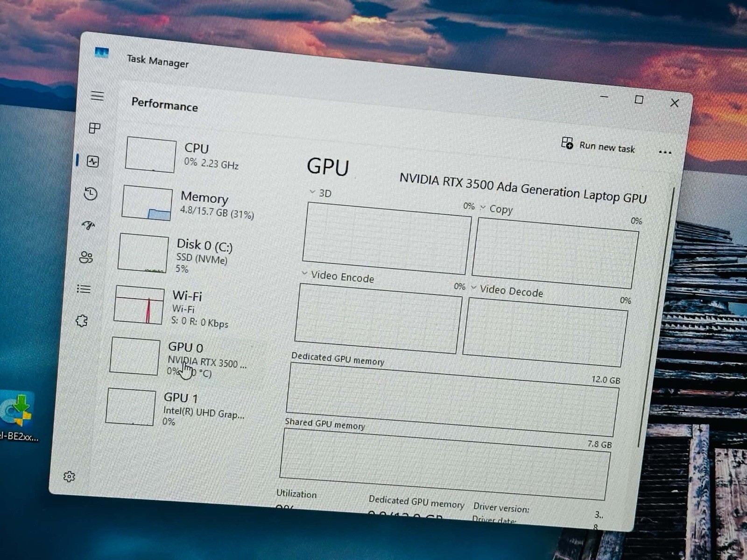Click the Task Manager app icon in title bar
This screenshot has width=747, height=560.
click(x=102, y=53)
